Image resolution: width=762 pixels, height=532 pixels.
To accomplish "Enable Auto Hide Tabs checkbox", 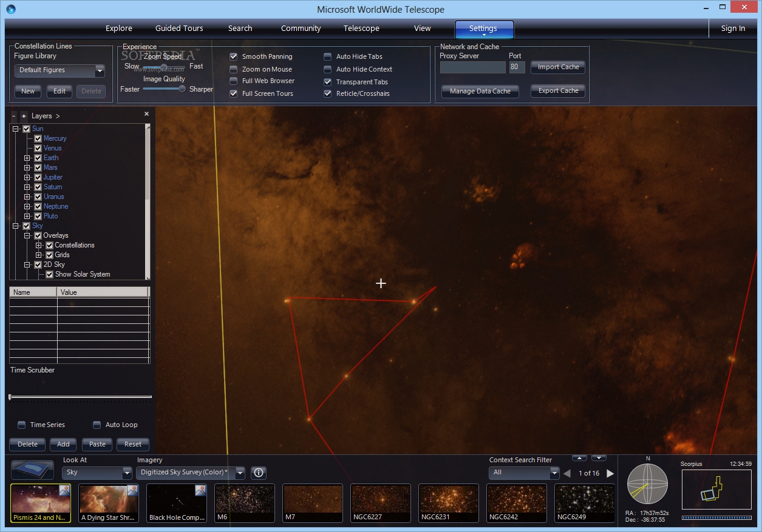I will (x=328, y=56).
